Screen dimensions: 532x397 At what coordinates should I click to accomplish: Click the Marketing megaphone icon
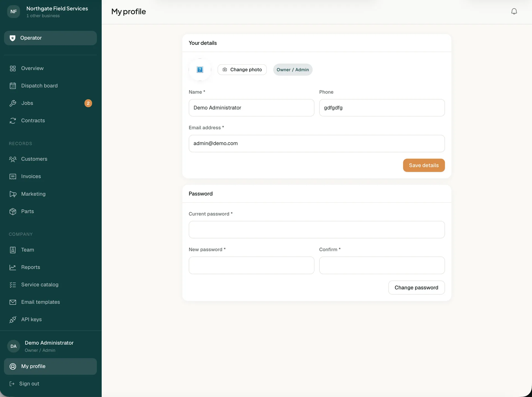click(13, 194)
